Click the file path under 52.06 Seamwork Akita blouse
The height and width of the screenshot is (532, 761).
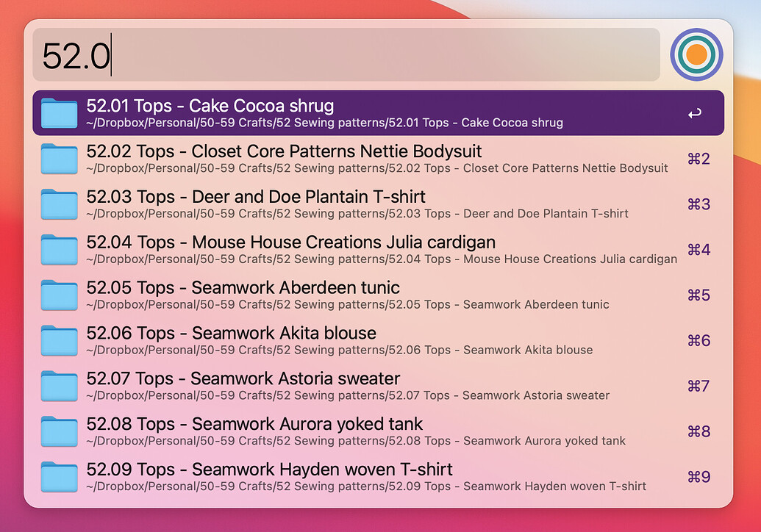339,351
